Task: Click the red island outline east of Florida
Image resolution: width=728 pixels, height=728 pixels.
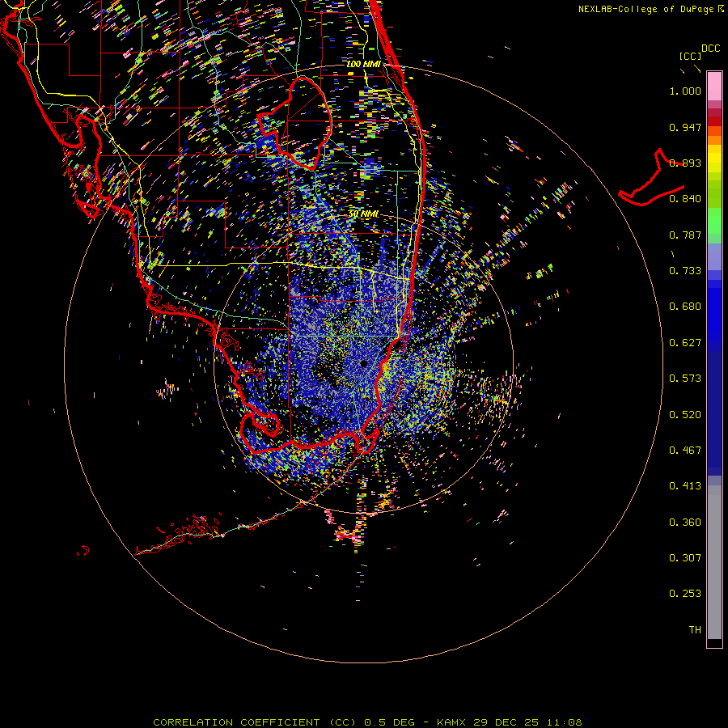Action: pos(652,179)
